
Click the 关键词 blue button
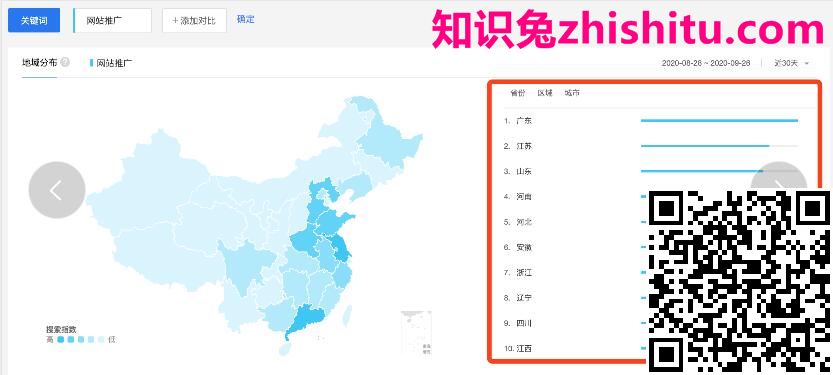34,21
